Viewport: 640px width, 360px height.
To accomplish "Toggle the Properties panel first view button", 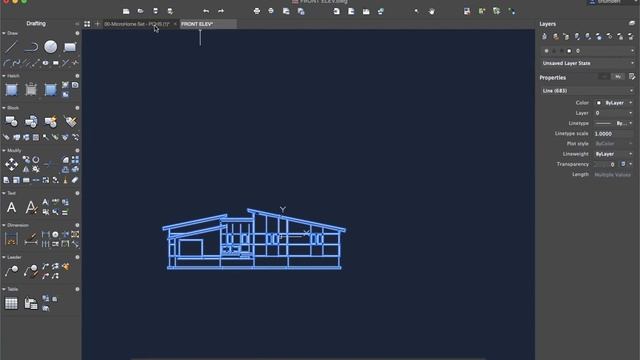I will coord(604,76).
